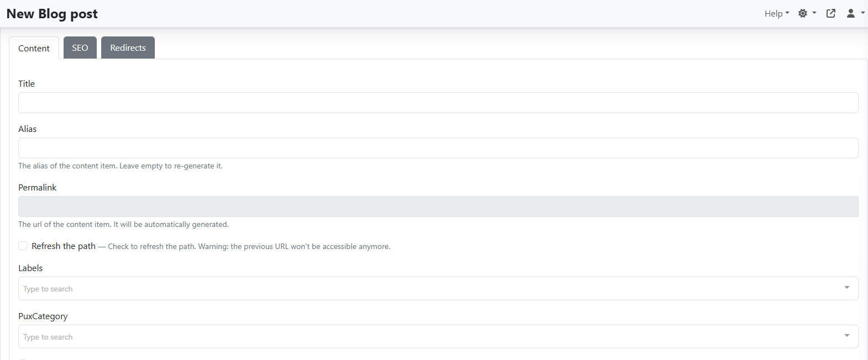Open the user account icon menu
This screenshot has width=868, height=360.
(851, 13)
